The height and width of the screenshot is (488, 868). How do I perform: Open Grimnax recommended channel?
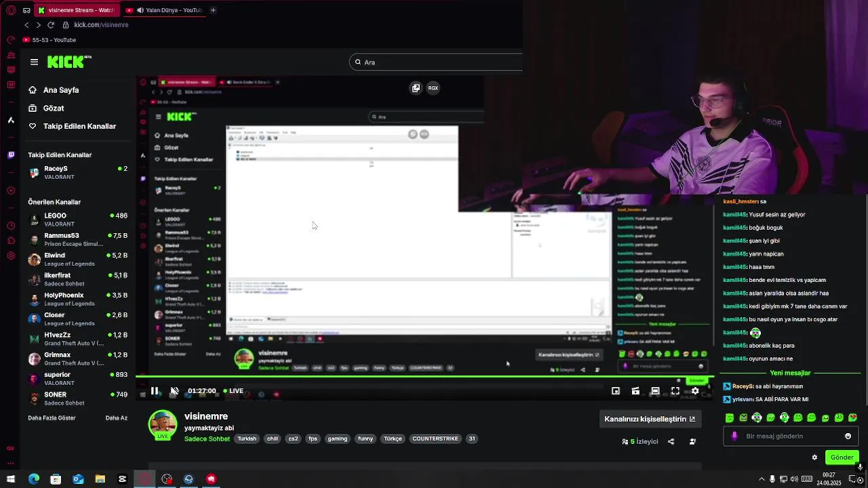(x=77, y=359)
